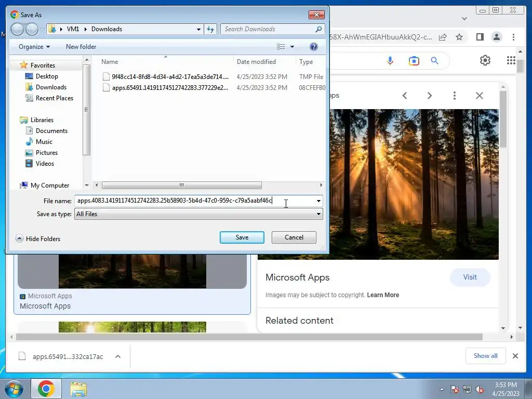Click the Chrome taskbar icon

[x=46, y=389]
